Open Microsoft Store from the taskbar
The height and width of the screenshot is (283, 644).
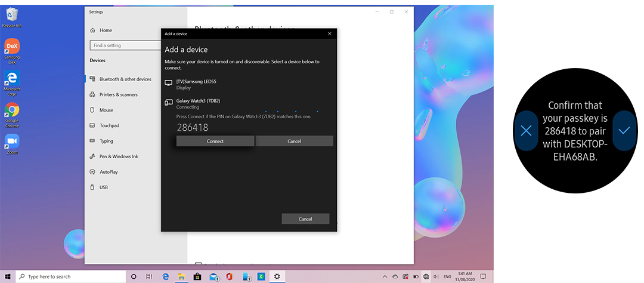pyautogui.click(x=197, y=276)
